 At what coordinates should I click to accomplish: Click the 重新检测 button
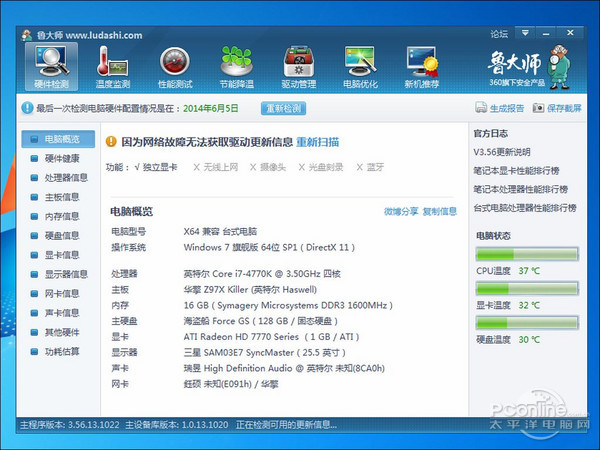283,107
